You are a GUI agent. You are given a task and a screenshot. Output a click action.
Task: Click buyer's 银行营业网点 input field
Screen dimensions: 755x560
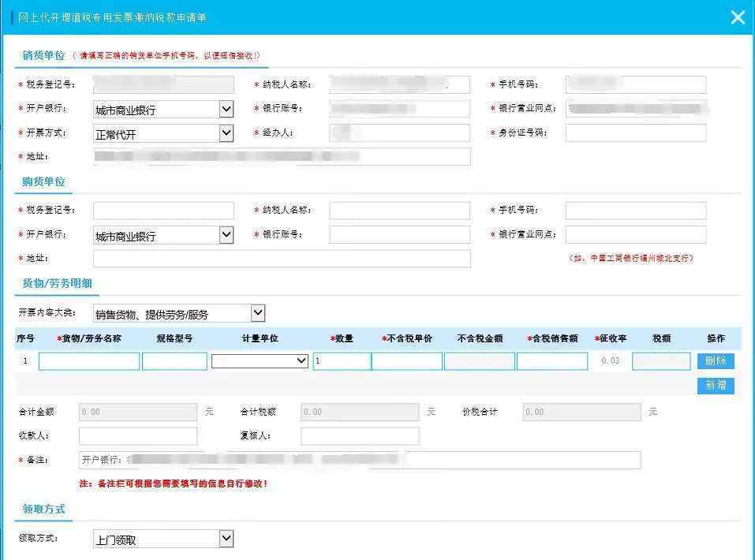point(635,235)
